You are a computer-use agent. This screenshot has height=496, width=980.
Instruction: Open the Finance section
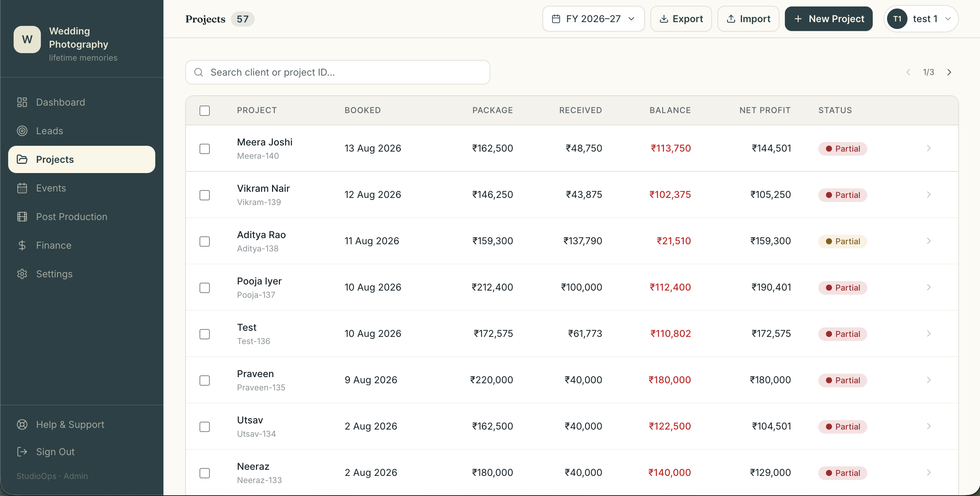coord(81,245)
